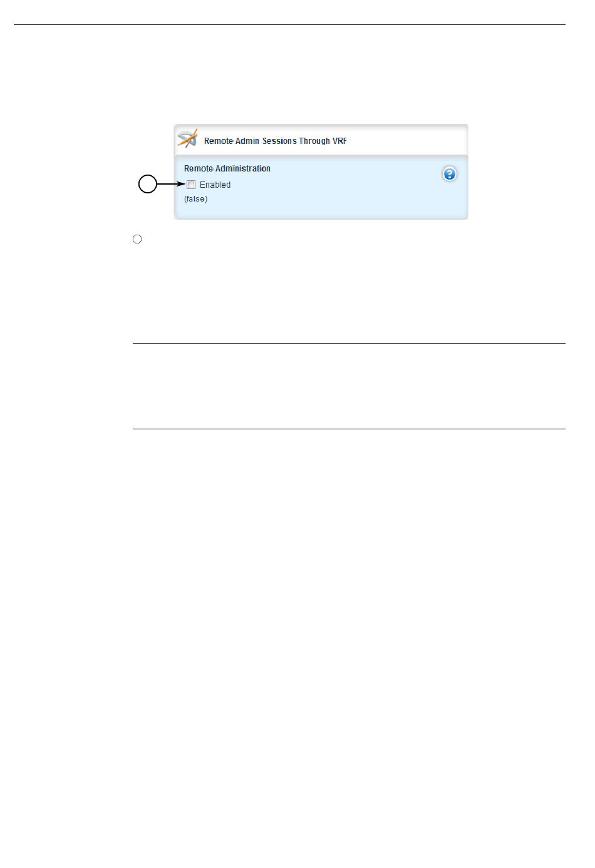Image resolution: width=595 pixels, height=868 pixels.
Task: Click the arrow pointing at the Enabled checkbox
Action: (x=171, y=184)
